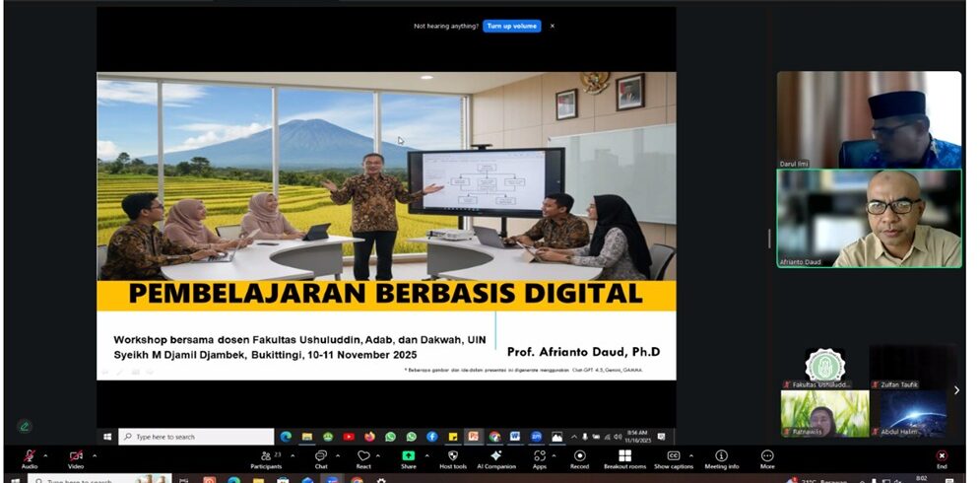Open the Meeting info item
Image resolution: width=980 pixels, height=483 pixels.
coord(721,456)
